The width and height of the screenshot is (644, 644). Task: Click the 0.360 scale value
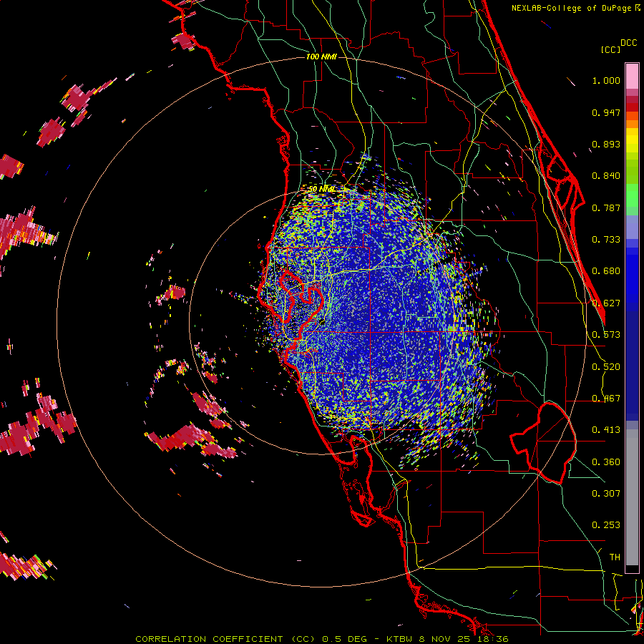(606, 462)
